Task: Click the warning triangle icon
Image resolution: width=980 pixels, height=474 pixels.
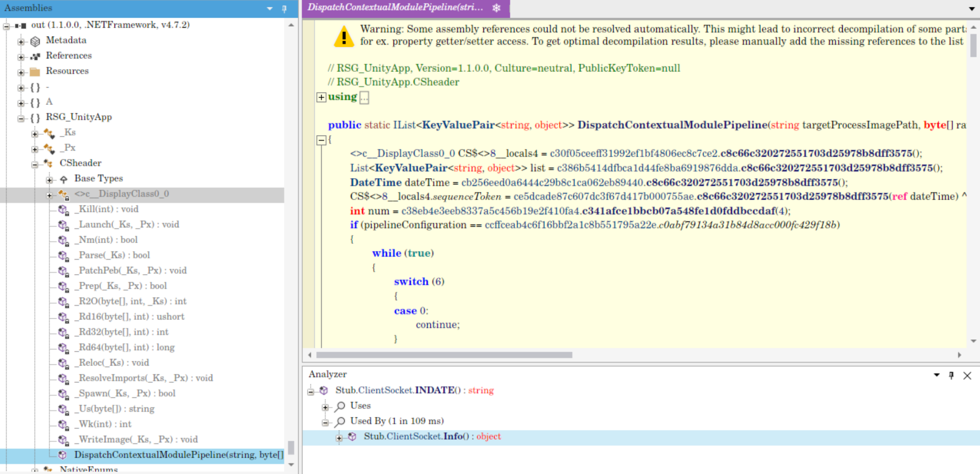Action: click(x=343, y=37)
